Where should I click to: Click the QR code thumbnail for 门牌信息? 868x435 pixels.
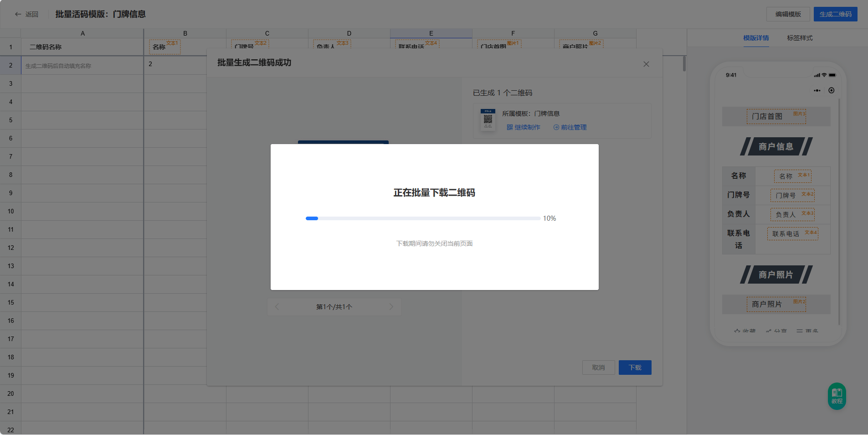point(488,119)
